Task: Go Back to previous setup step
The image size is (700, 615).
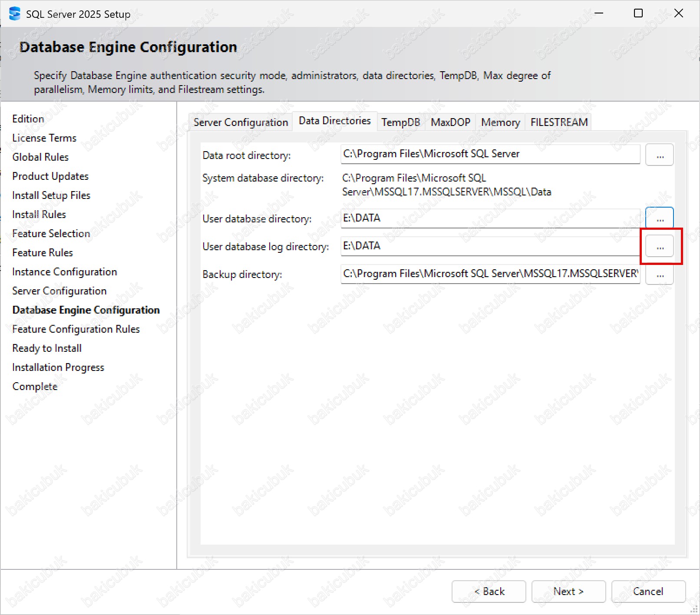Action: pos(489,592)
